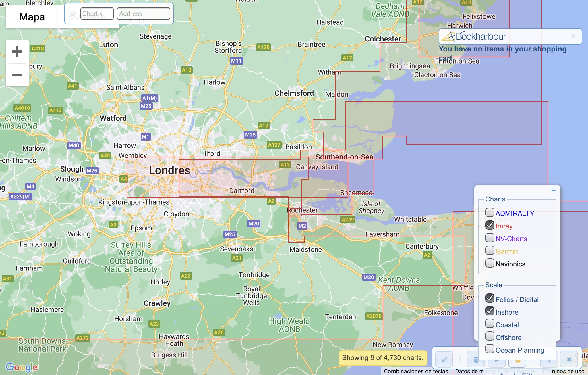Click the Google logo on map
Image resolution: width=588 pixels, height=375 pixels.
coord(22,367)
